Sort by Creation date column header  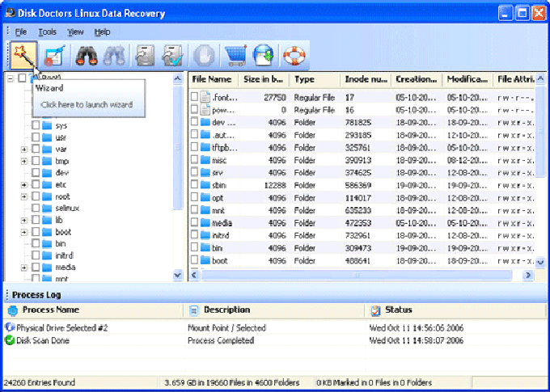[x=417, y=79]
